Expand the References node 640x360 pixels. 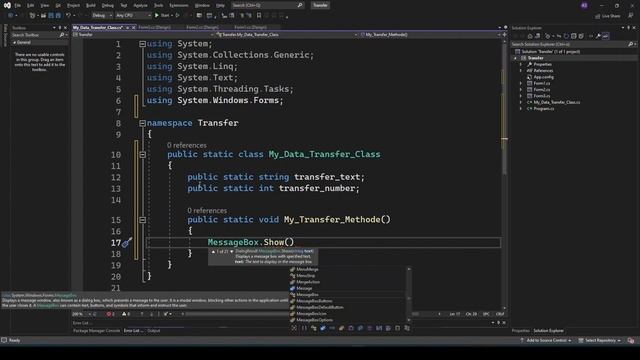(521, 71)
